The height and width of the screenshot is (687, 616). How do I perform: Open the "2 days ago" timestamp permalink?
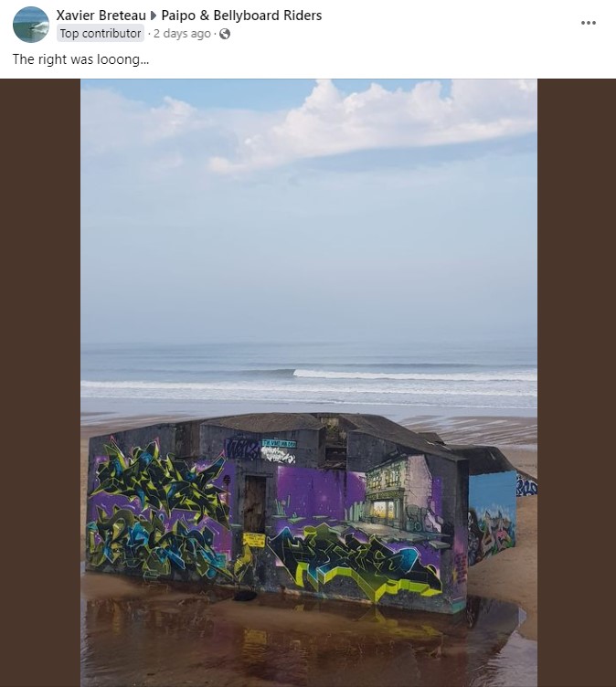[x=182, y=34]
